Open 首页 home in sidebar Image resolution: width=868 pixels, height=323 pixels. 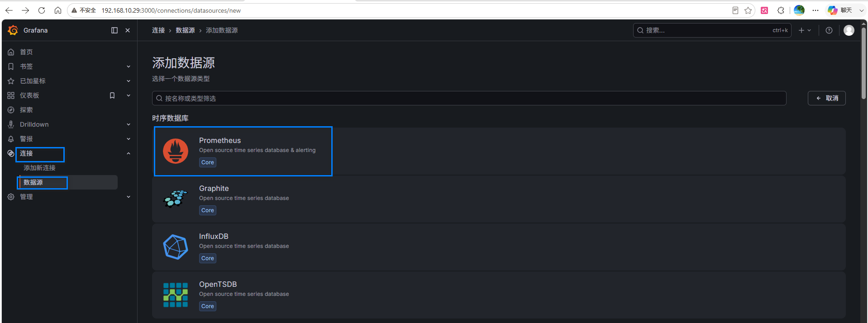click(x=26, y=52)
